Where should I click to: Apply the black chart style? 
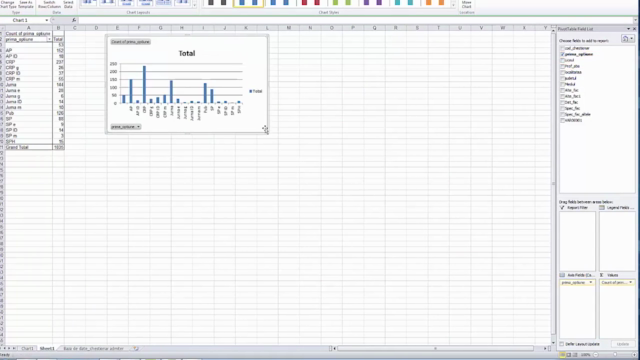[x=217, y=3]
